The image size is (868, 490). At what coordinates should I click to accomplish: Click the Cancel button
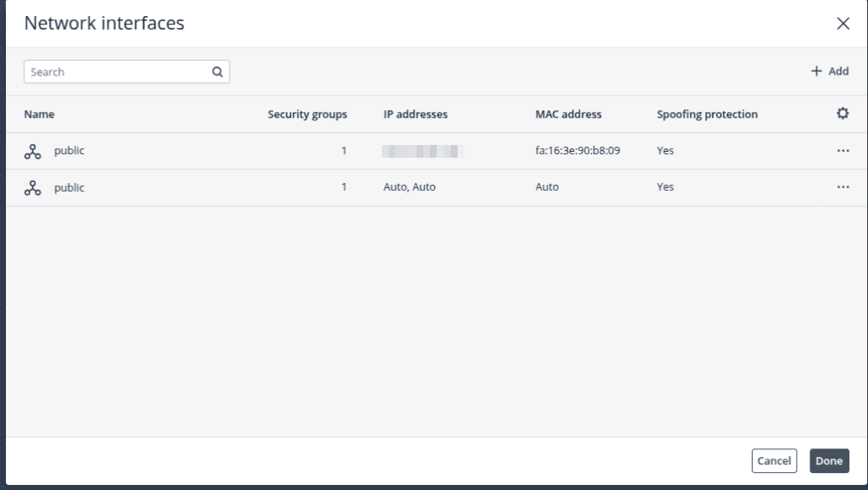(774, 460)
